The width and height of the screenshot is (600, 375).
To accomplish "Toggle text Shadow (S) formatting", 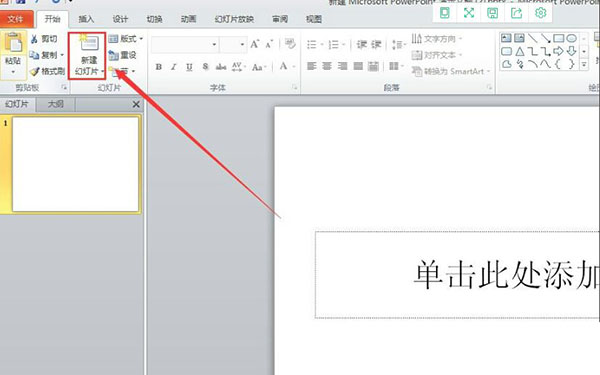I will click(205, 67).
